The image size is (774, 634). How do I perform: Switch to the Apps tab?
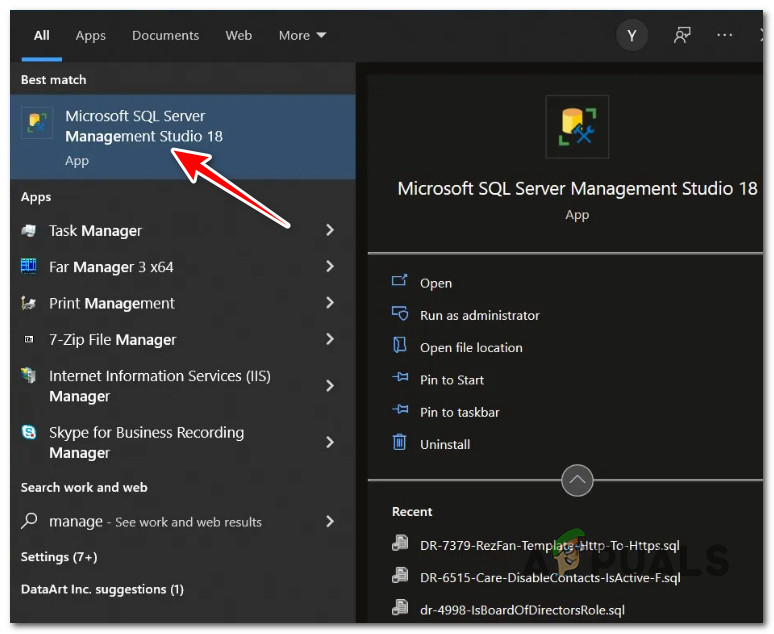90,36
